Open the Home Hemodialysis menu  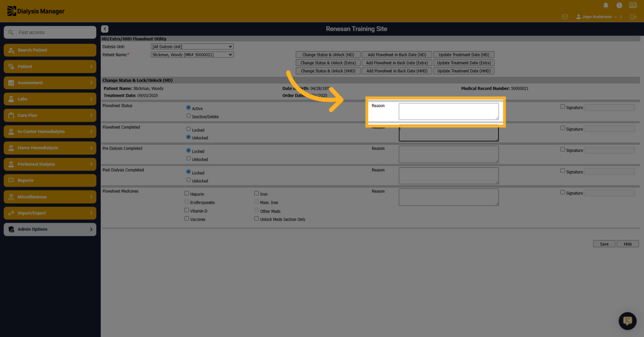(x=50, y=148)
